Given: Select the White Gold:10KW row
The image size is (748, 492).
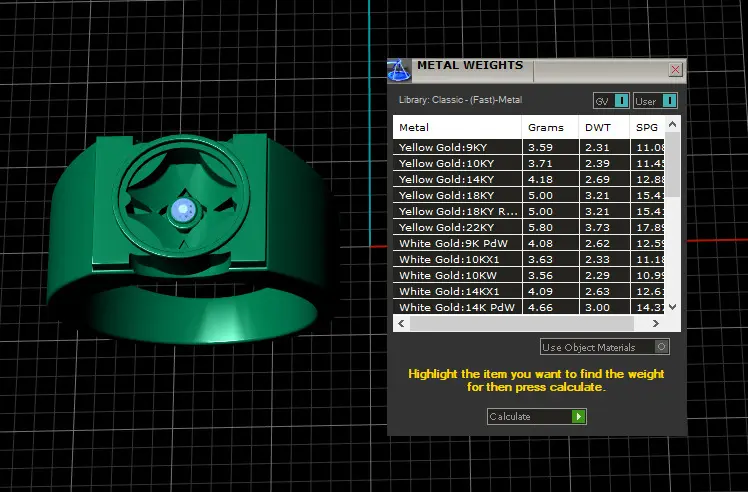Looking at the screenshot, I should point(529,275).
